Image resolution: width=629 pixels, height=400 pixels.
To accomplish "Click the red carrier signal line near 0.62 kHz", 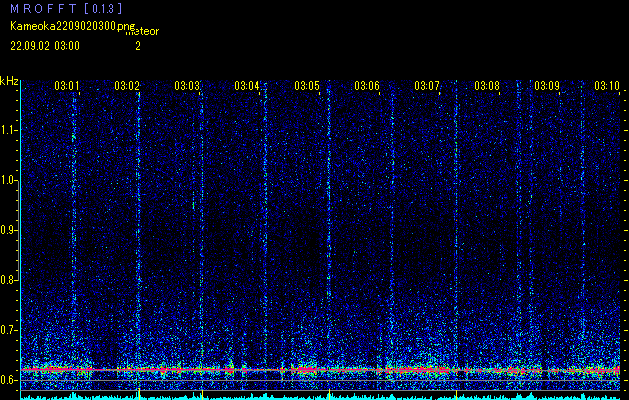I will (320, 370).
